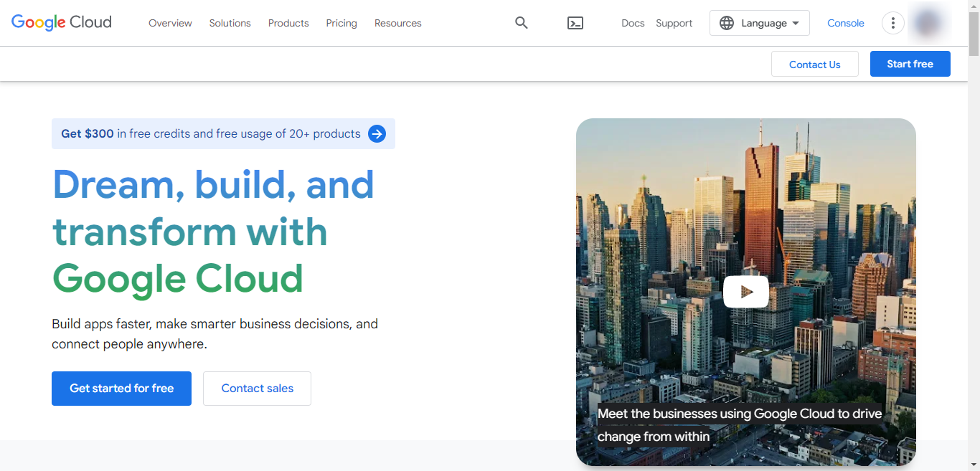Screen dimensions: 980x471
Task: Open the three-dot more options menu
Action: click(892, 23)
